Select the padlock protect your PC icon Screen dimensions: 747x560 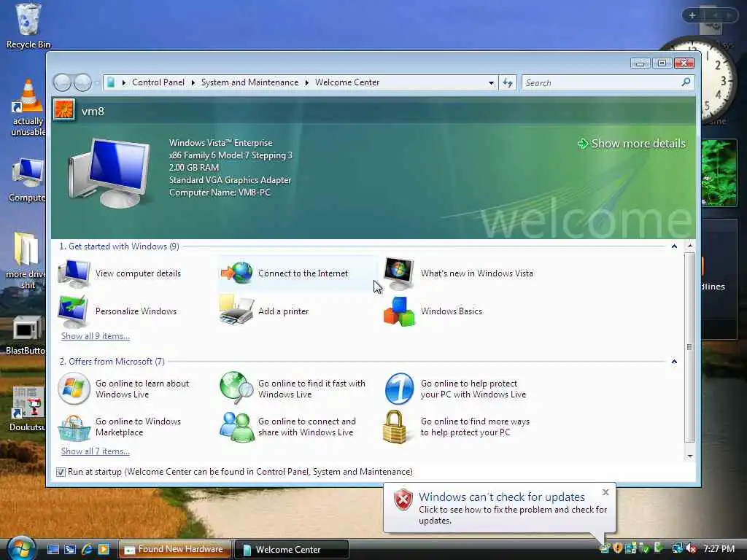395,427
